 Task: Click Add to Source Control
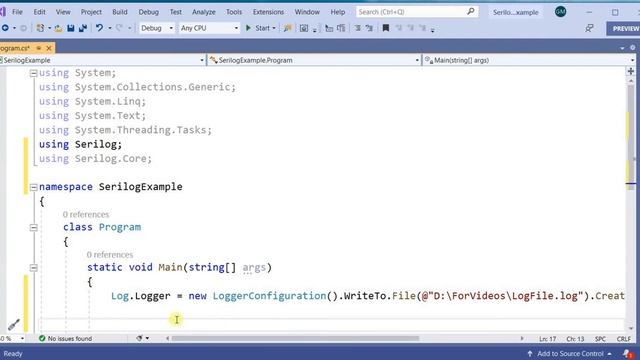coord(570,354)
